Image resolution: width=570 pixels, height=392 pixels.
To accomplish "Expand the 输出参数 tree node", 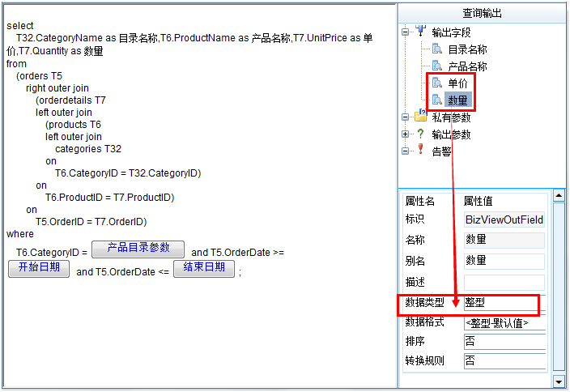I will point(405,134).
